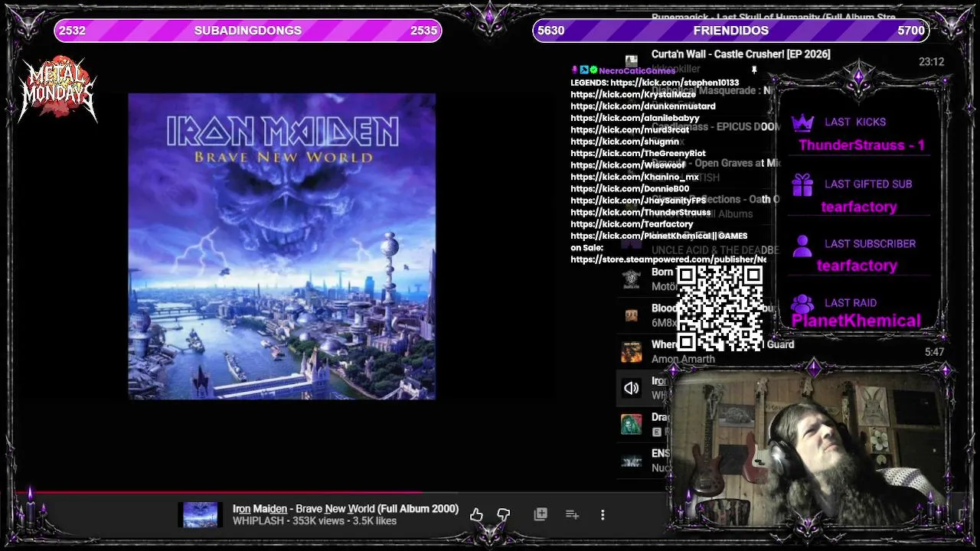Click the 'ENS' queue row thumbnail

pyautogui.click(x=631, y=461)
